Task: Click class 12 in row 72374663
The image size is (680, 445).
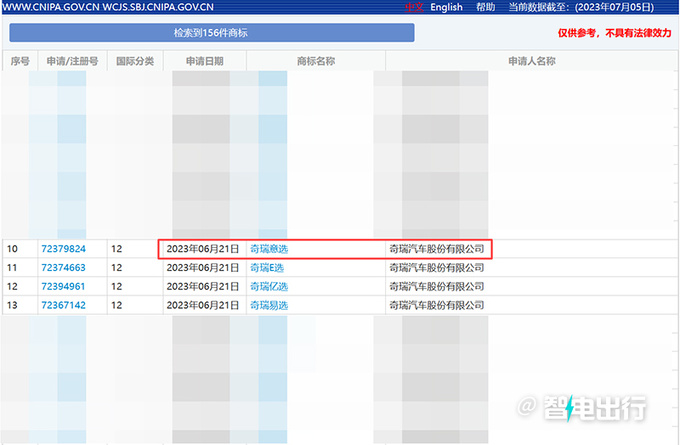Action: click(x=117, y=268)
